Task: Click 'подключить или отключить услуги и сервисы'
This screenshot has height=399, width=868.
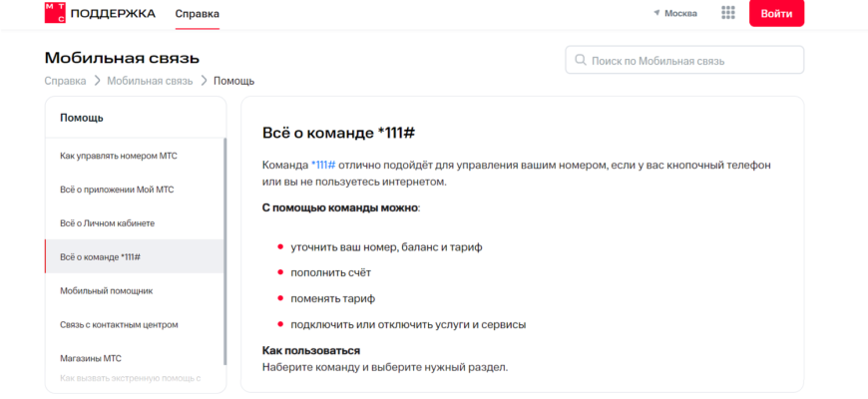Action: pyautogui.click(x=408, y=324)
